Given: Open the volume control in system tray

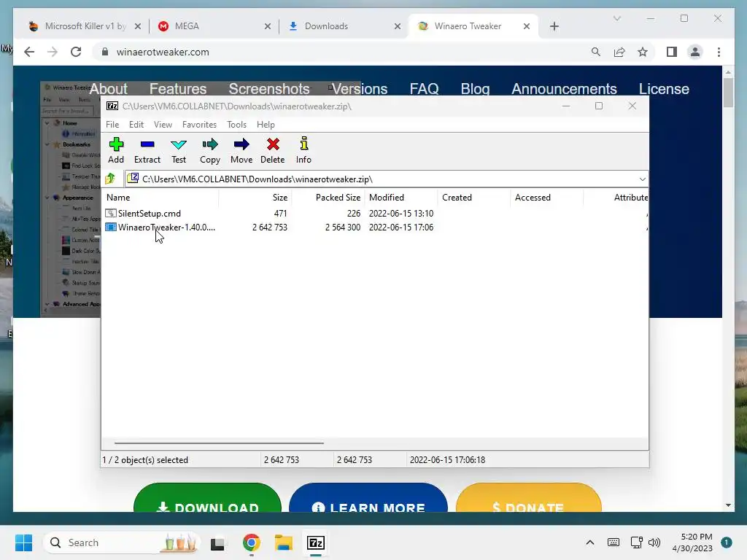Looking at the screenshot, I should click(654, 542).
